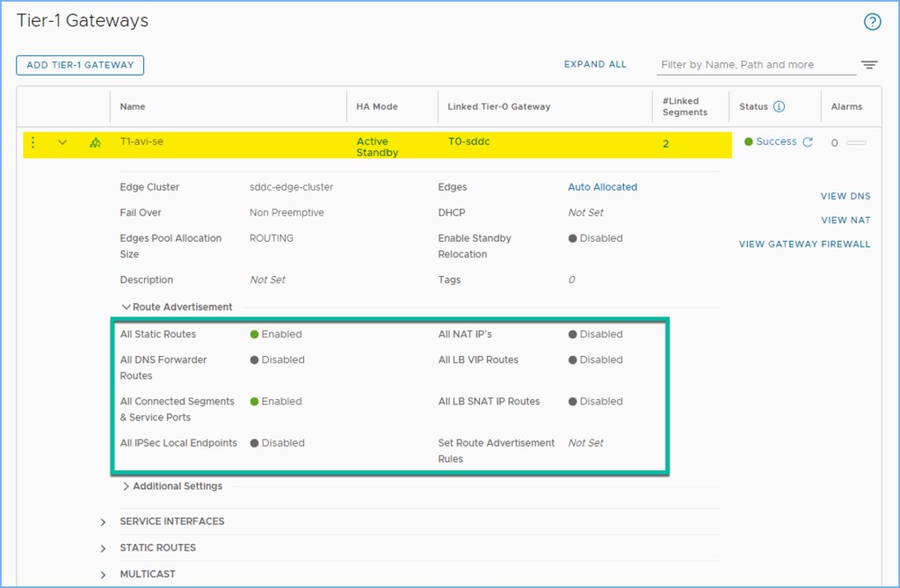Screen dimensions: 900x588
Task: Open the help question mark icon
Action: [x=872, y=22]
